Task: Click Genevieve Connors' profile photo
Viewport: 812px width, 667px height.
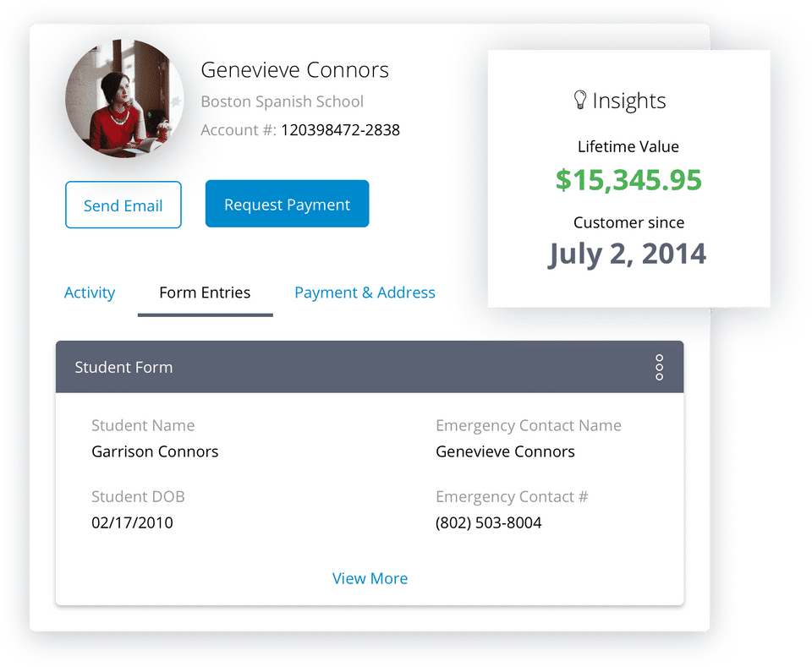Action: [x=124, y=98]
